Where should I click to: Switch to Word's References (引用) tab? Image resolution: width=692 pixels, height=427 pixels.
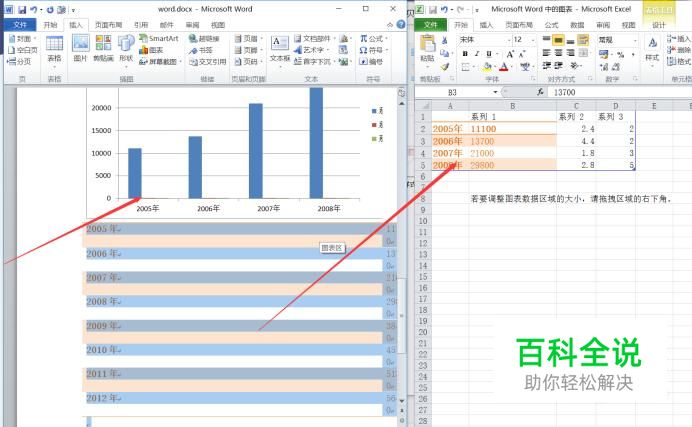[x=141, y=25]
